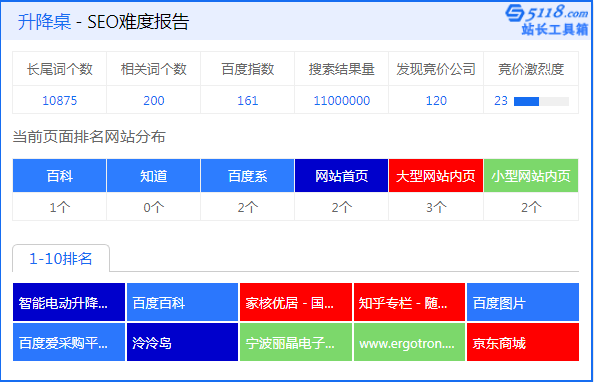Select the 网站首页 dark blue cell
Image resolution: width=594 pixels, height=383 pixels.
pyautogui.click(x=342, y=176)
